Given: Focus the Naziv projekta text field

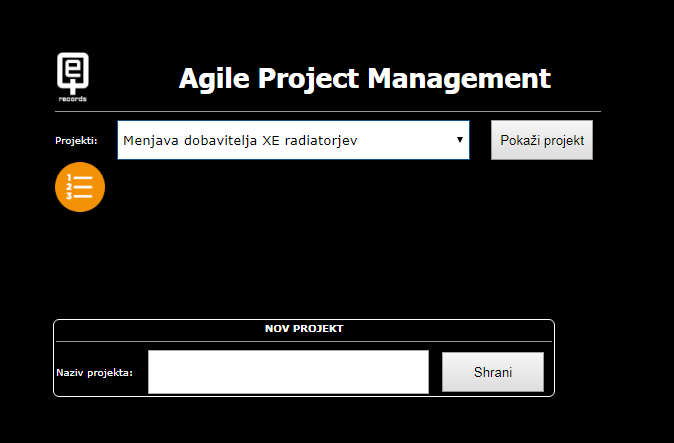Looking at the screenshot, I should pyautogui.click(x=288, y=372).
